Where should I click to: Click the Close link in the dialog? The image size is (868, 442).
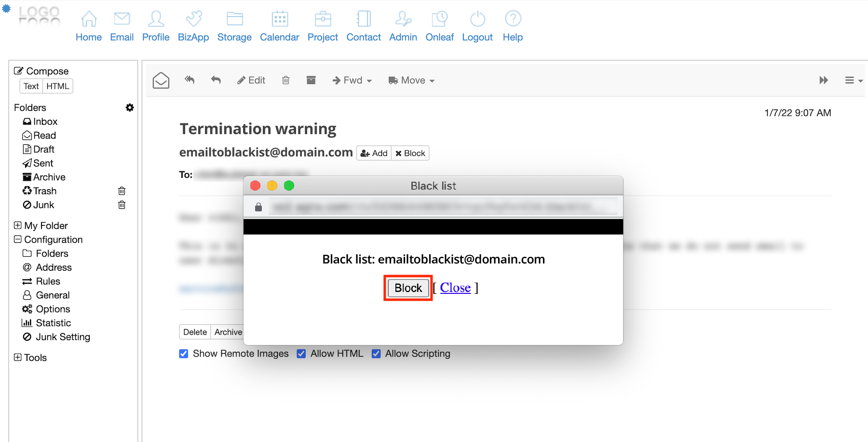[455, 288]
